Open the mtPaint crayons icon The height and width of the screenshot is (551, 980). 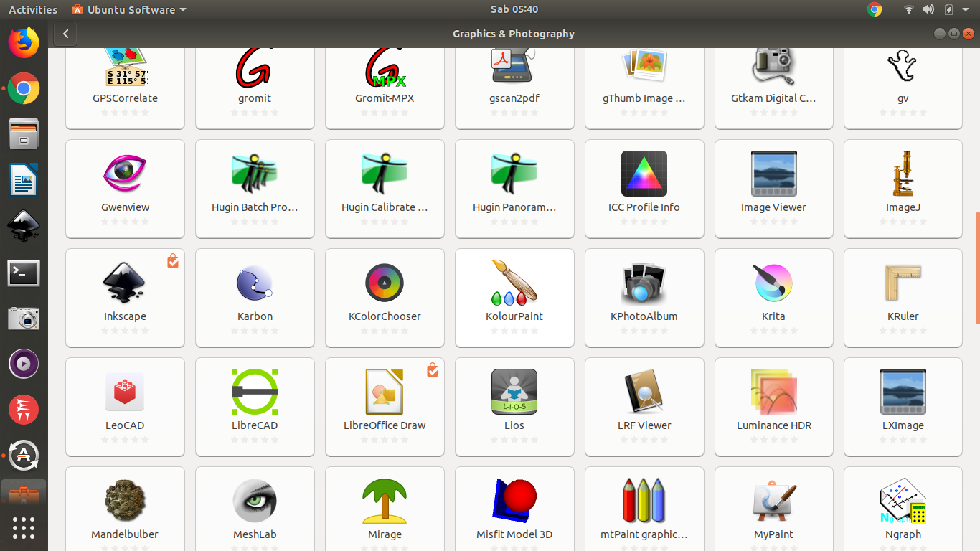coord(644,501)
